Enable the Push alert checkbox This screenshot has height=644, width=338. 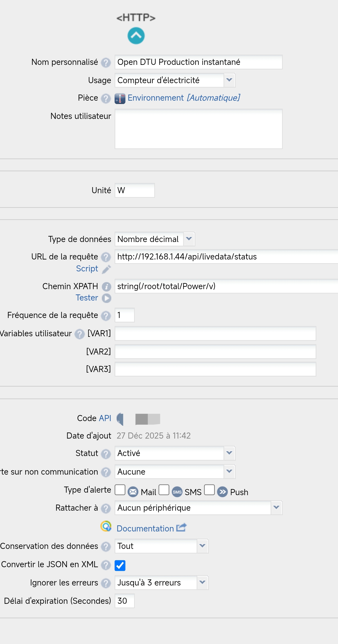pyautogui.click(x=209, y=490)
